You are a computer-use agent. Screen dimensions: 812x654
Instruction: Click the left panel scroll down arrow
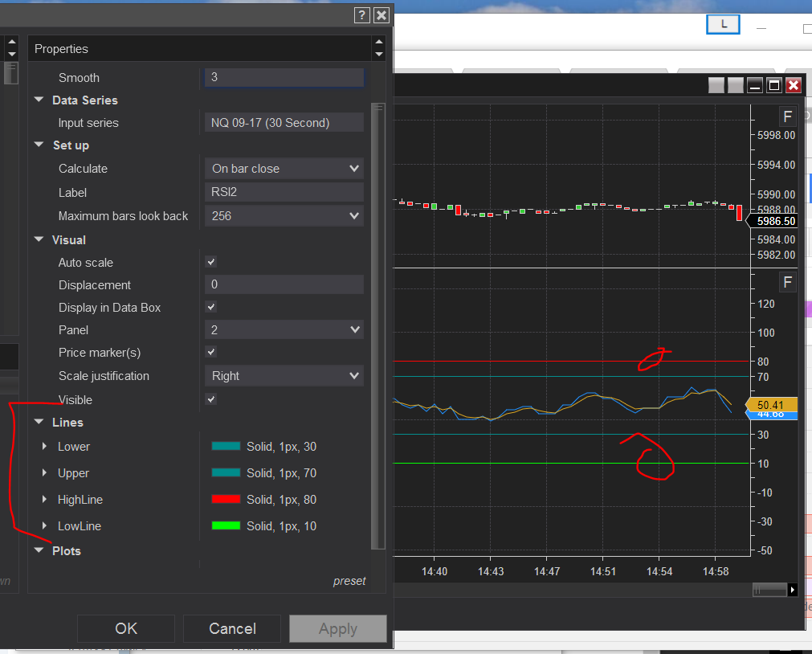pos(12,55)
